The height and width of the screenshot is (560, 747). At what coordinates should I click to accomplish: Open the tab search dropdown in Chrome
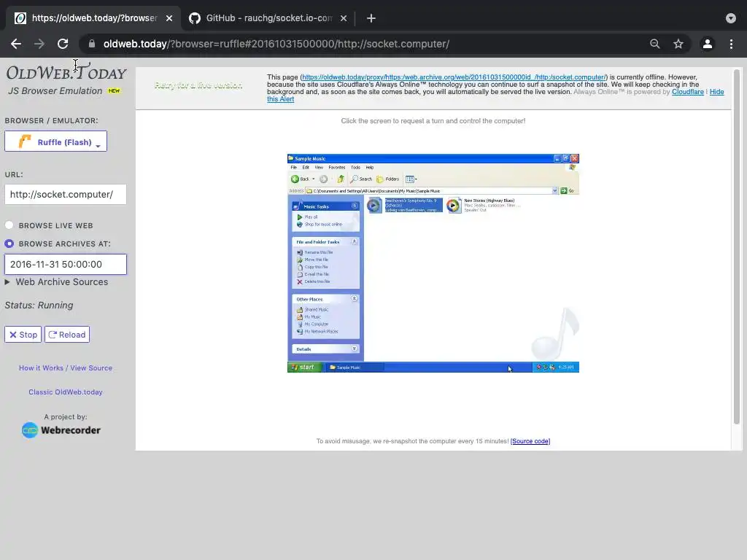click(x=731, y=18)
